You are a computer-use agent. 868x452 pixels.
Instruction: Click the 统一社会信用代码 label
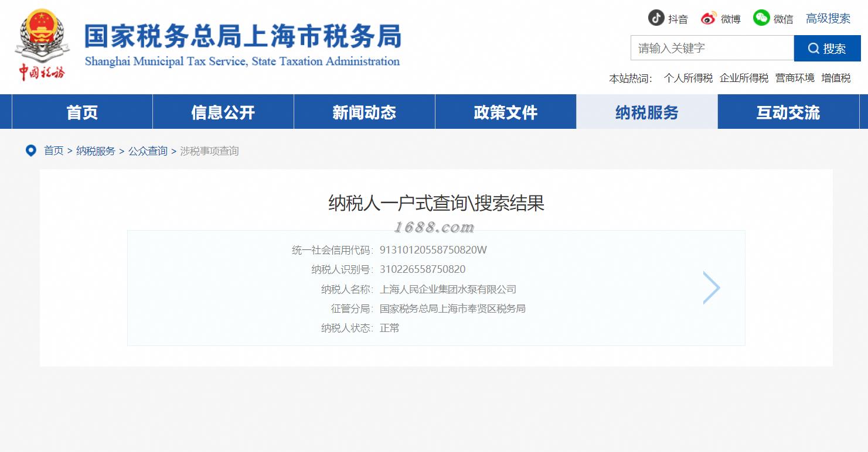pos(332,250)
